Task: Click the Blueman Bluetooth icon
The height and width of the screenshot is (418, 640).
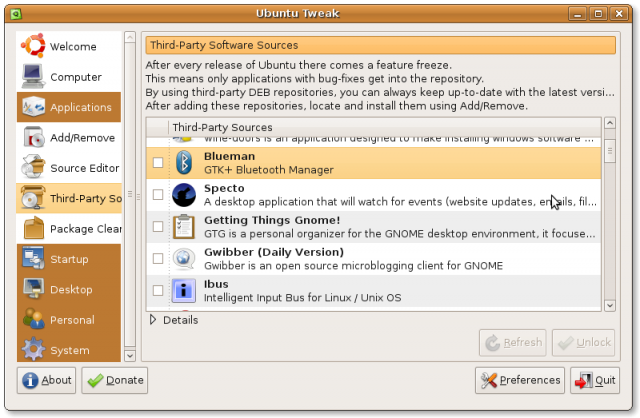Action: [x=184, y=162]
